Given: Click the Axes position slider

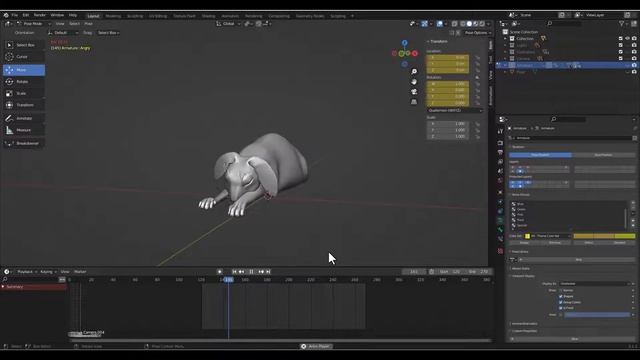Looking at the screenshot, I should 597,315.
